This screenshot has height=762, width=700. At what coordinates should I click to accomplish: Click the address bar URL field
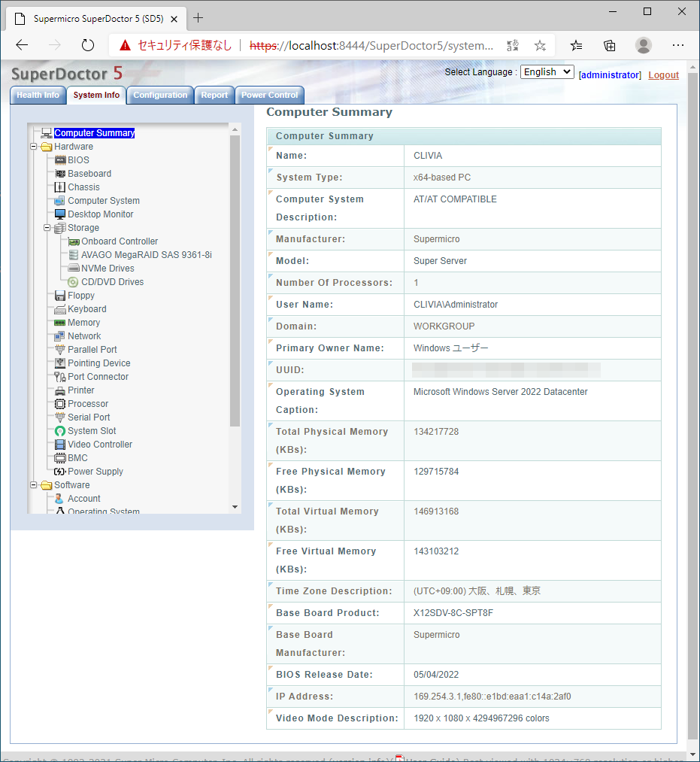(x=371, y=46)
